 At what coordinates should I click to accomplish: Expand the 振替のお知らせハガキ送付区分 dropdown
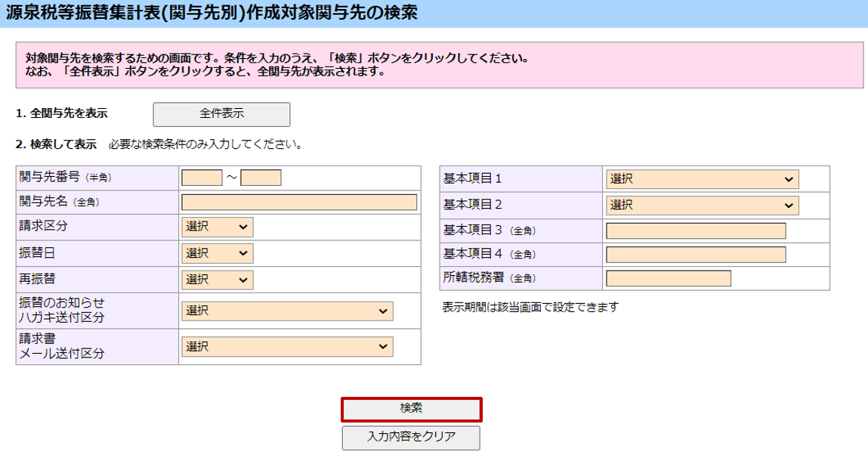[287, 311]
